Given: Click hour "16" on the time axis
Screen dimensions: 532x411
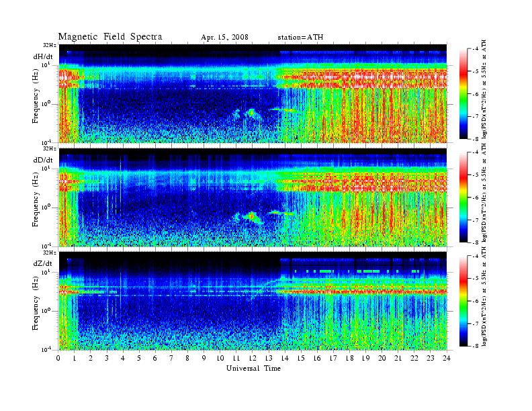Looking at the screenshot, I should click(317, 358).
